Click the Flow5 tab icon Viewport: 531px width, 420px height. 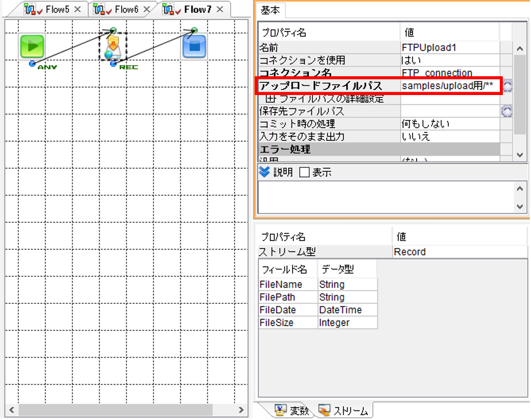[33, 9]
